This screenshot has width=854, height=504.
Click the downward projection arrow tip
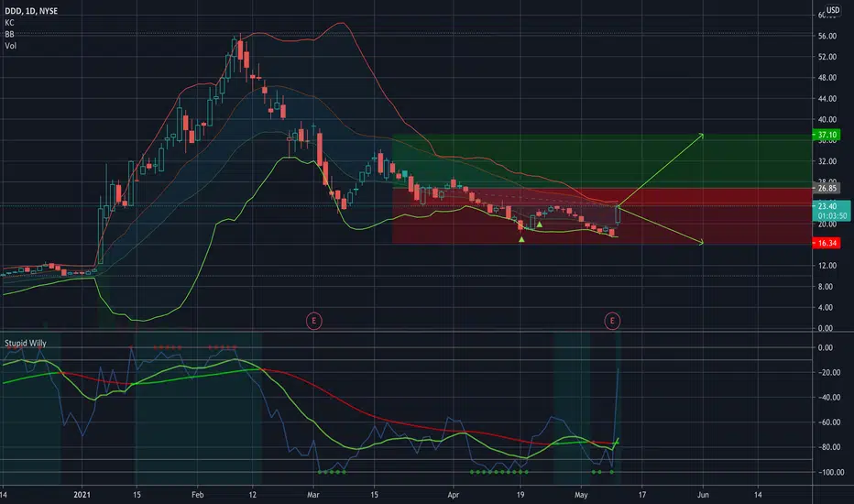[x=702, y=243]
